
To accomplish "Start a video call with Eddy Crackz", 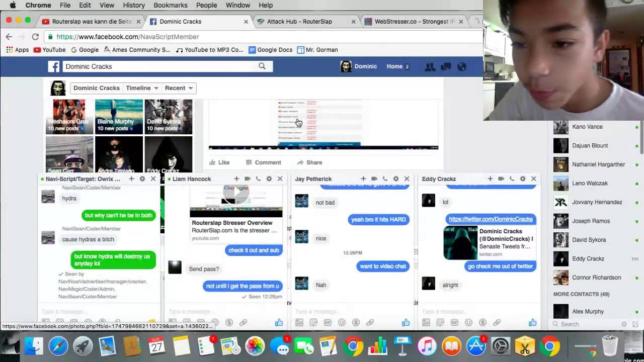I will tap(501, 178).
